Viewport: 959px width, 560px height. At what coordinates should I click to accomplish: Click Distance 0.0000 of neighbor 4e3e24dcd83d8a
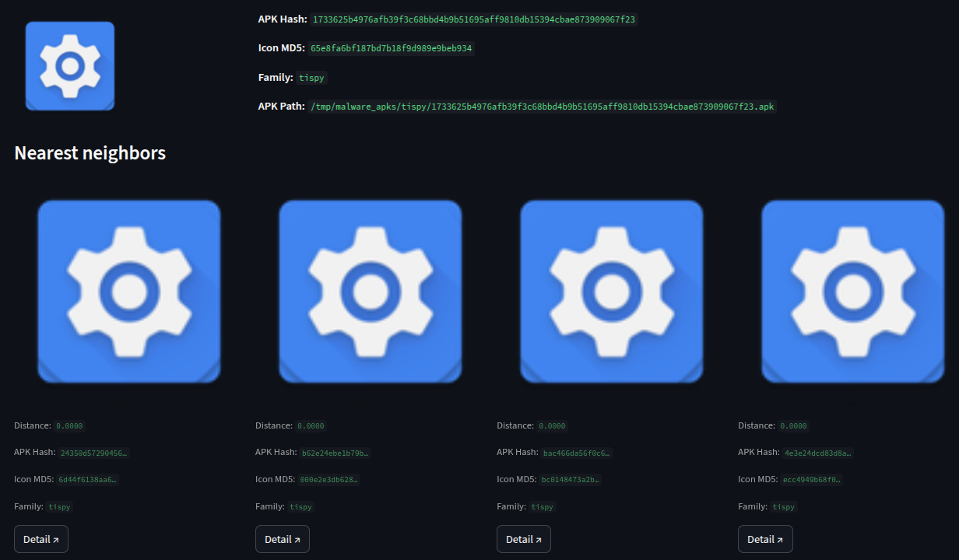(x=793, y=426)
